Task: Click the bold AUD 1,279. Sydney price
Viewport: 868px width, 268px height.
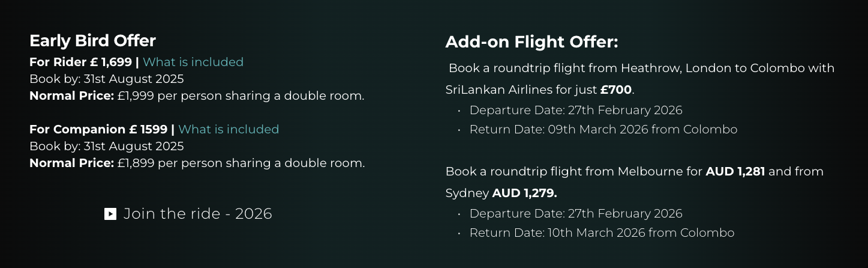Action: 524,193
